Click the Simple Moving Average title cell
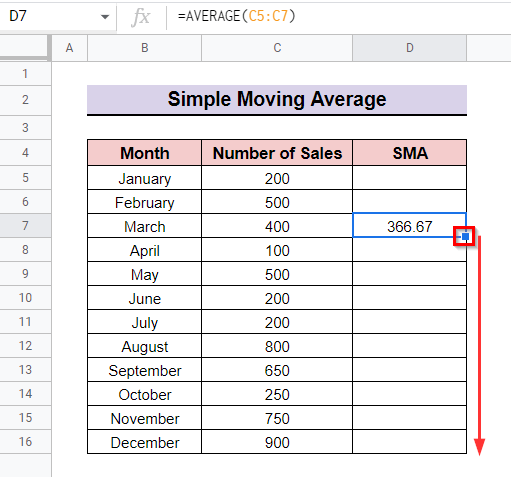 point(277,100)
